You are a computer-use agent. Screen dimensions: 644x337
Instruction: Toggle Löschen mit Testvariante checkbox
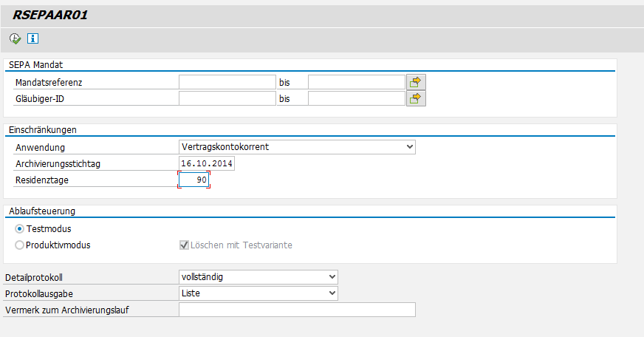pos(184,245)
